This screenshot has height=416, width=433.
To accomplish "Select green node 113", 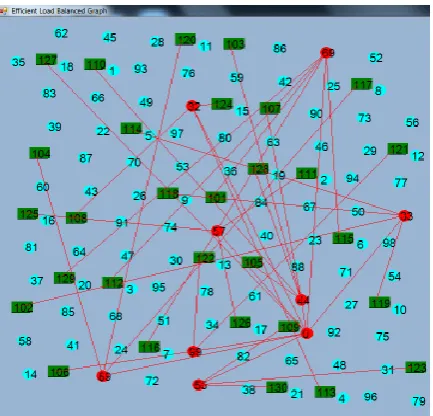I will click(325, 392).
